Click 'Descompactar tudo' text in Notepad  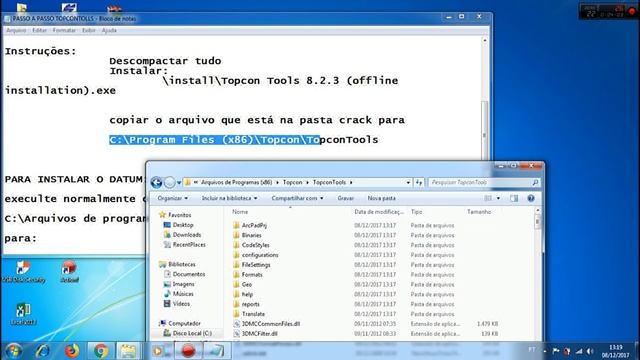pyautogui.click(x=165, y=61)
